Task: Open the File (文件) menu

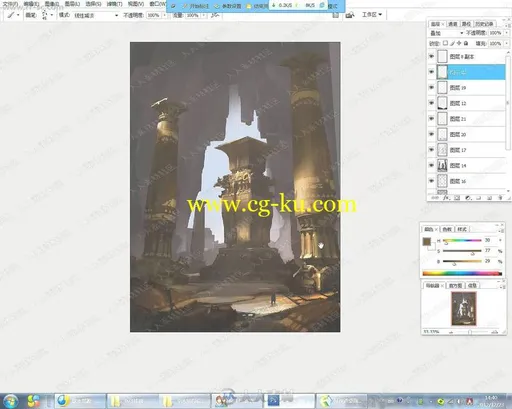Action: 10,4
